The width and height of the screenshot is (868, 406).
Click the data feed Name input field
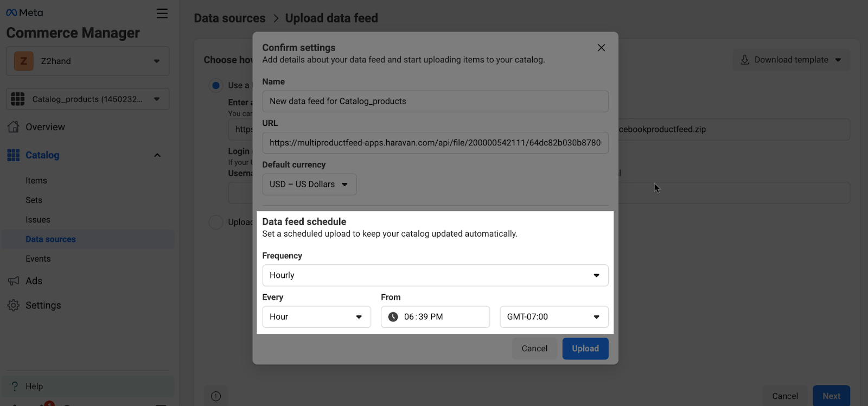point(435,101)
